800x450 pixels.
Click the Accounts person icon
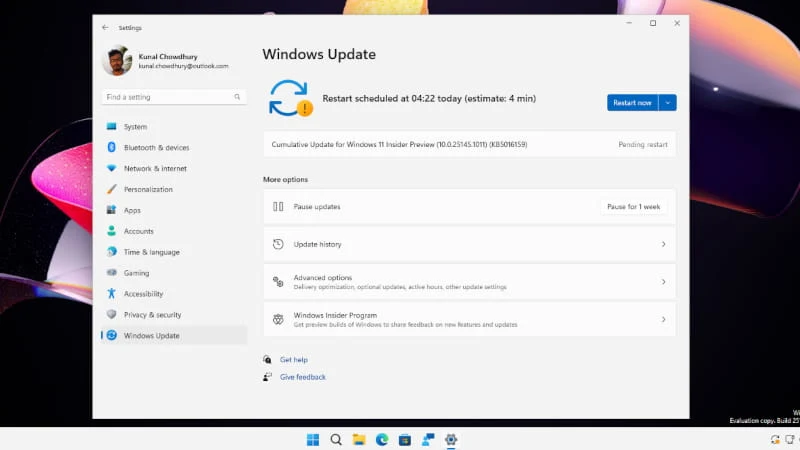[x=111, y=231]
